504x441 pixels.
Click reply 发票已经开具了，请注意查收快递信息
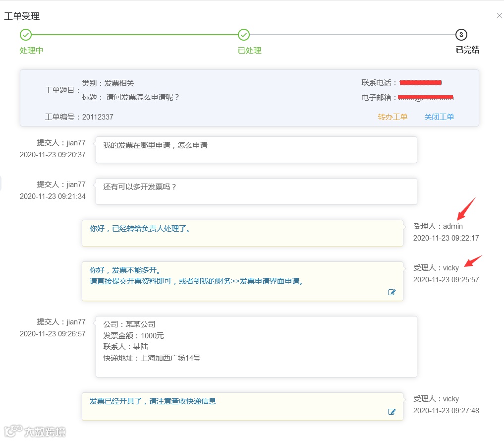153,401
